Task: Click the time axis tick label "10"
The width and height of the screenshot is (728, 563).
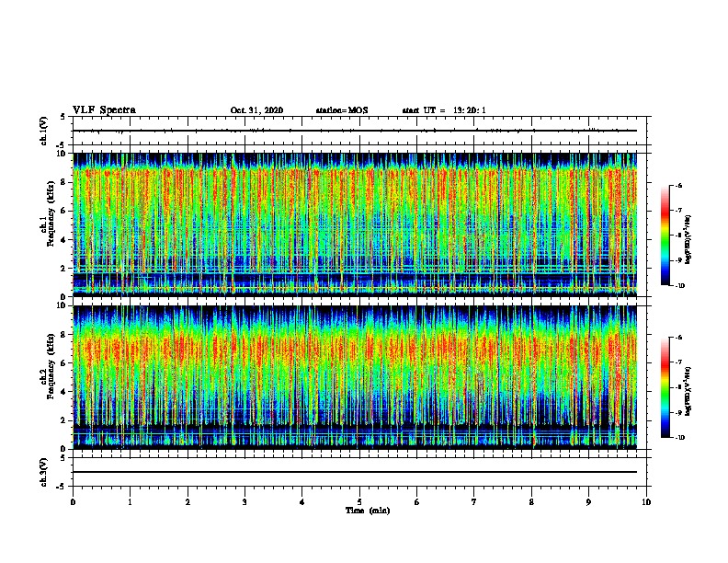Action: click(x=646, y=502)
